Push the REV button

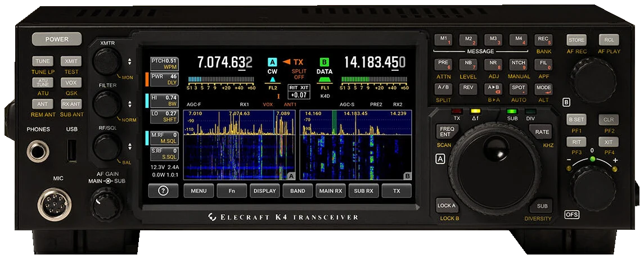468,89
